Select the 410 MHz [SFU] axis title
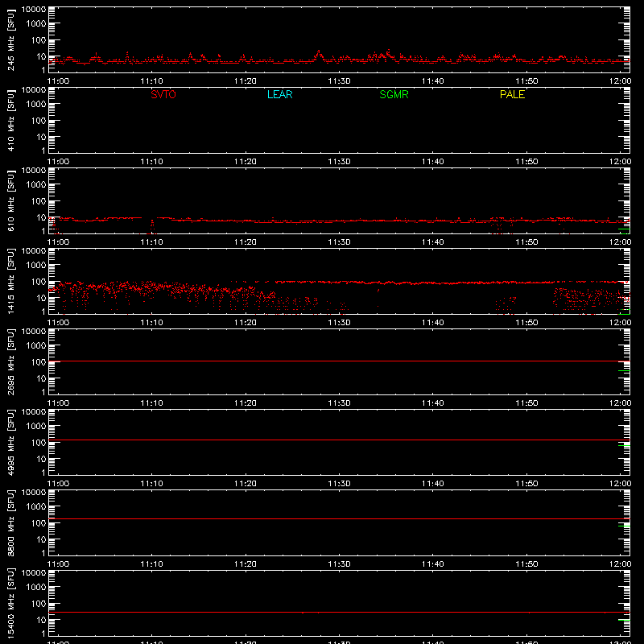 coord(10,120)
